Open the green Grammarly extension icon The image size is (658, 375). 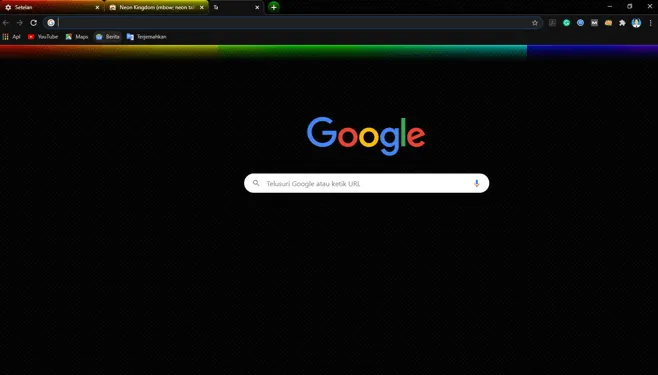[x=566, y=23]
